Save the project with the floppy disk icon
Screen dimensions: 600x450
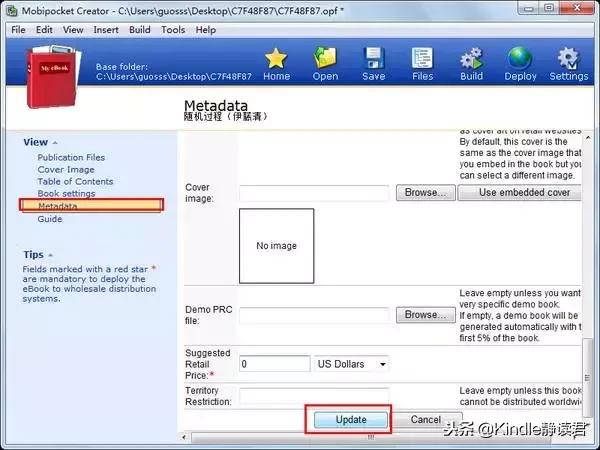click(x=373, y=59)
